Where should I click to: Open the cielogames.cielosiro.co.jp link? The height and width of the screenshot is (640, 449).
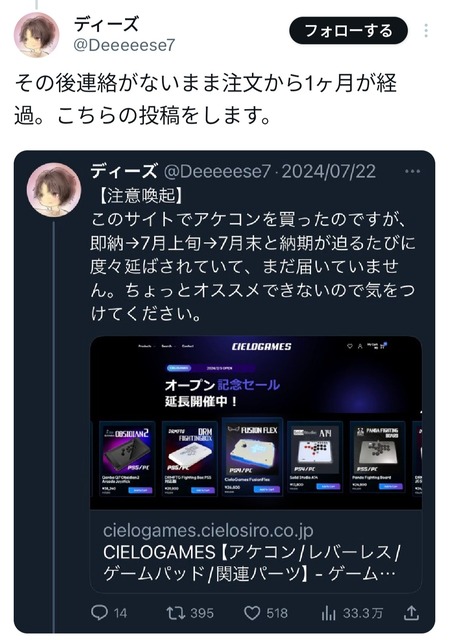[x=208, y=530]
